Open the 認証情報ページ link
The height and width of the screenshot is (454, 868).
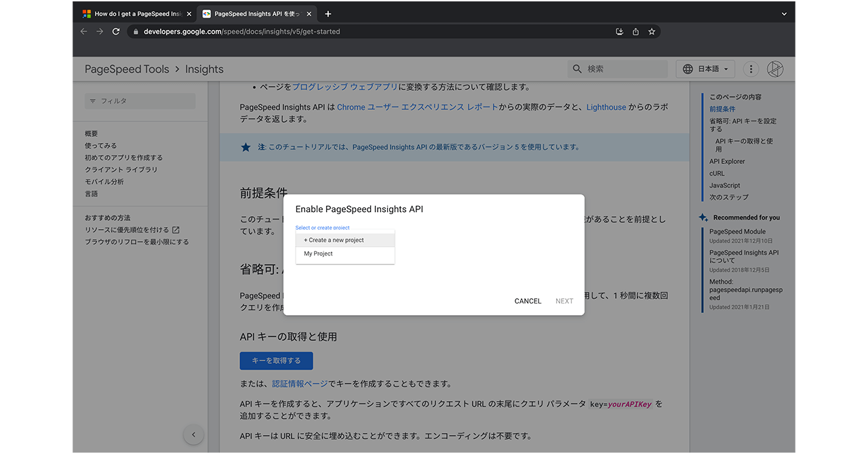(x=300, y=384)
